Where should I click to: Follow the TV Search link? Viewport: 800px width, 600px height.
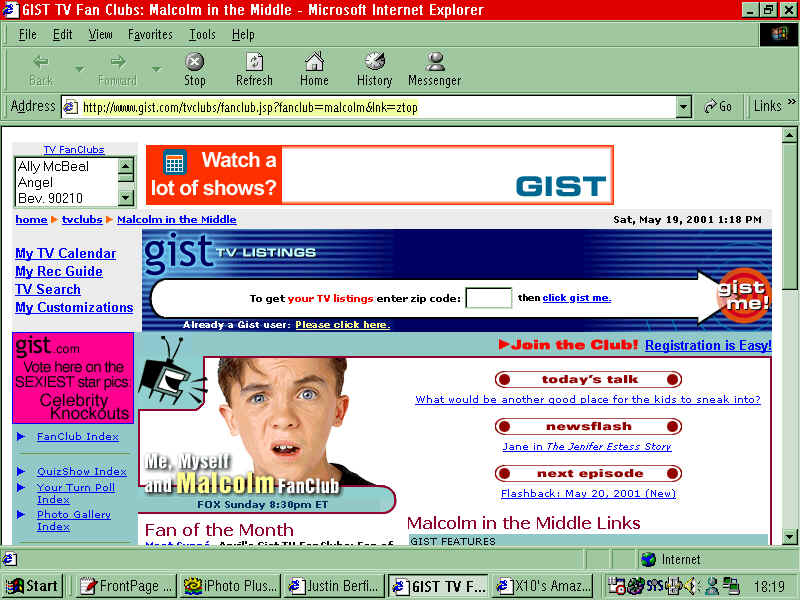(x=48, y=289)
